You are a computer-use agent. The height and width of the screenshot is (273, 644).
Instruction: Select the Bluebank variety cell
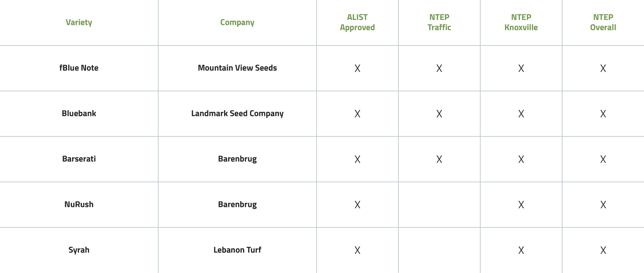click(79, 113)
